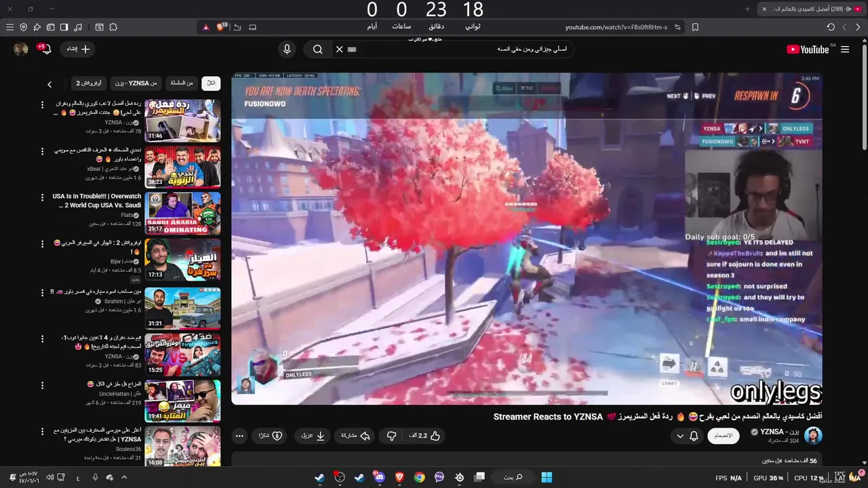Open options for USA Is In Trouble video

point(42,197)
